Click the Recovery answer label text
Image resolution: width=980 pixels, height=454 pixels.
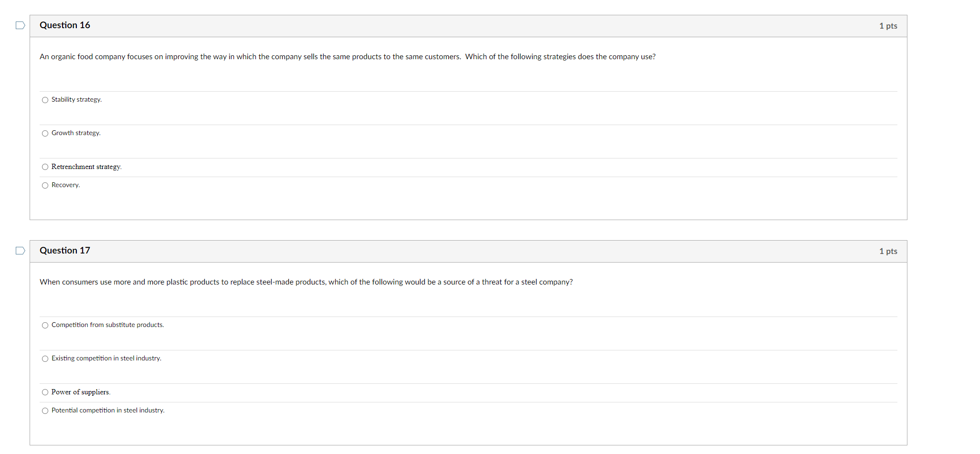tap(65, 185)
